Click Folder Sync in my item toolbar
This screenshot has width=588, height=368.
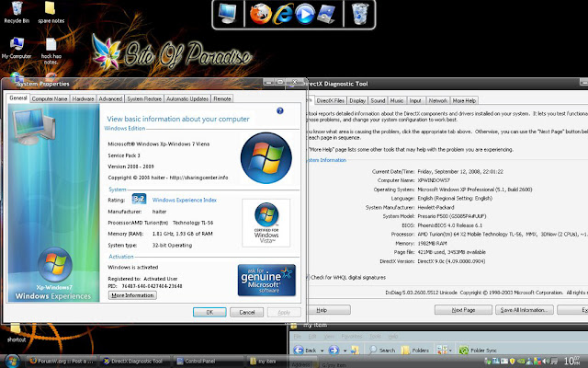478,350
